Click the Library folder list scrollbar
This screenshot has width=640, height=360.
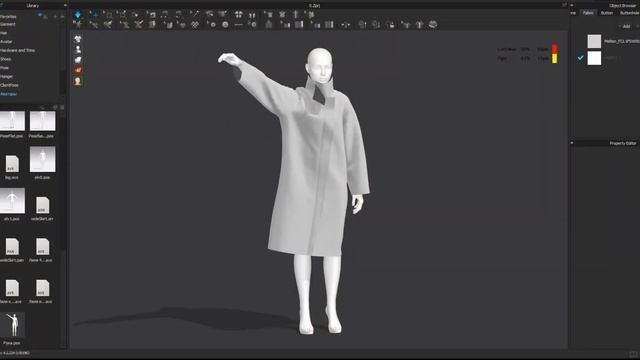(x=63, y=82)
